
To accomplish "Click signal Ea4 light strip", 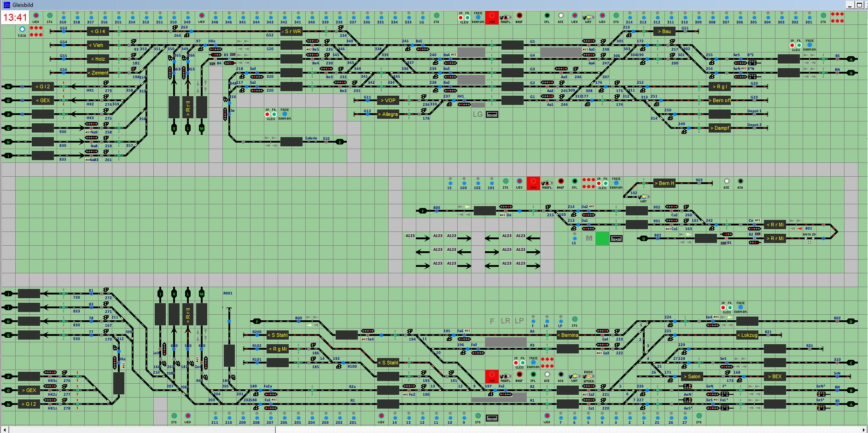I will [602, 331].
